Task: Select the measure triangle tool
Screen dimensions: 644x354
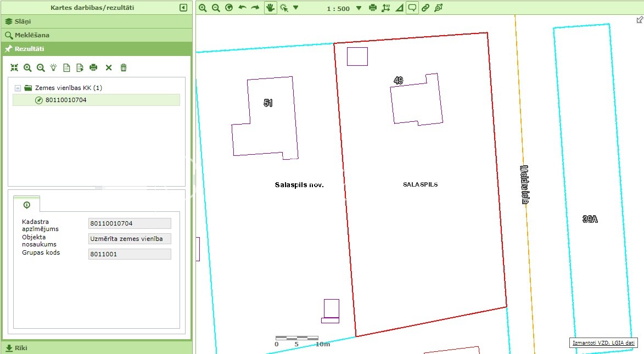Action: click(399, 8)
